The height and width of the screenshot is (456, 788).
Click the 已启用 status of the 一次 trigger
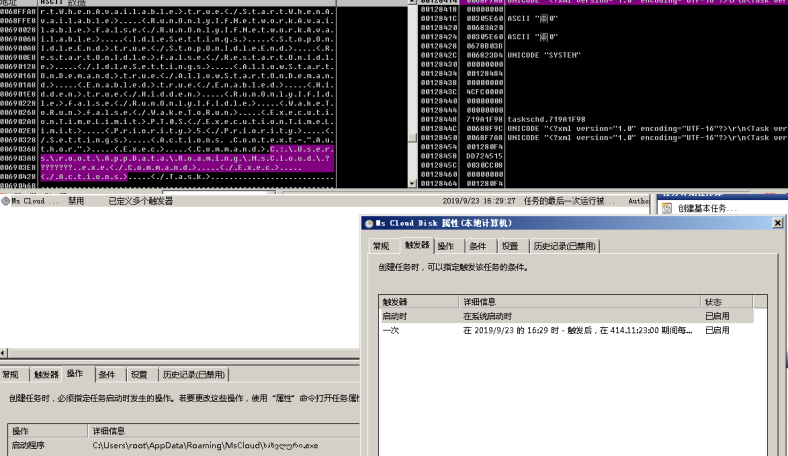click(x=717, y=330)
